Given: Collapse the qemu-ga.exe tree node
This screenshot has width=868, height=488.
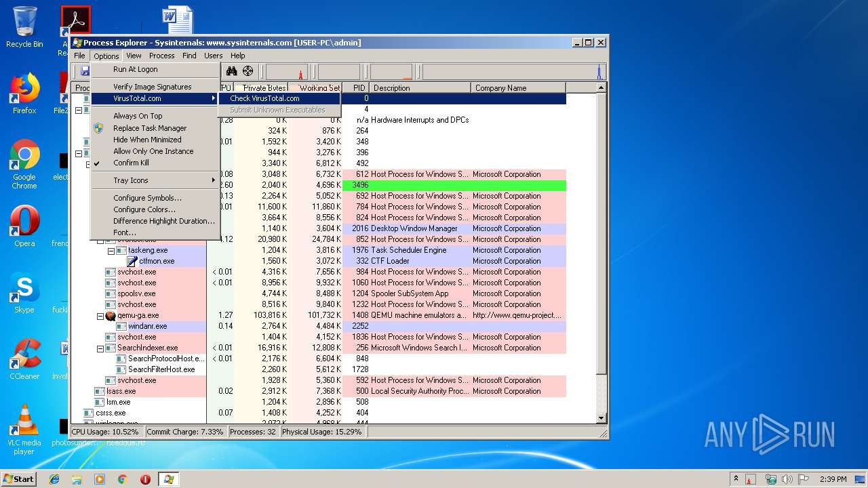Looking at the screenshot, I should click(100, 315).
